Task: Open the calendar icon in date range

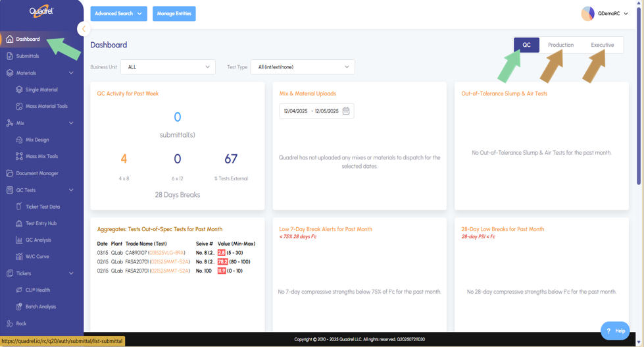Action: tap(346, 111)
